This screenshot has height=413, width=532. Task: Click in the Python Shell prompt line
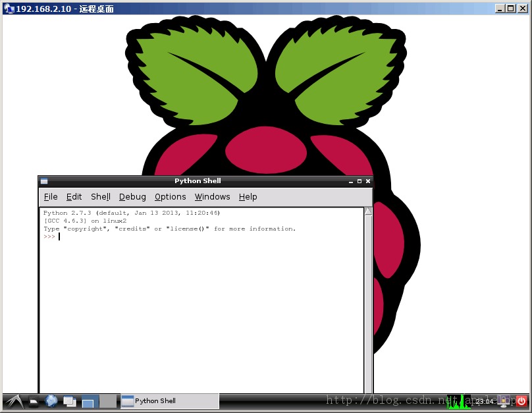click(x=202, y=236)
